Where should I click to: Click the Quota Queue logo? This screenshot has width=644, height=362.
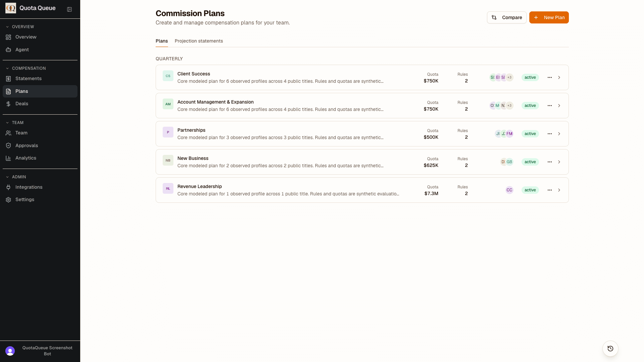11,8
